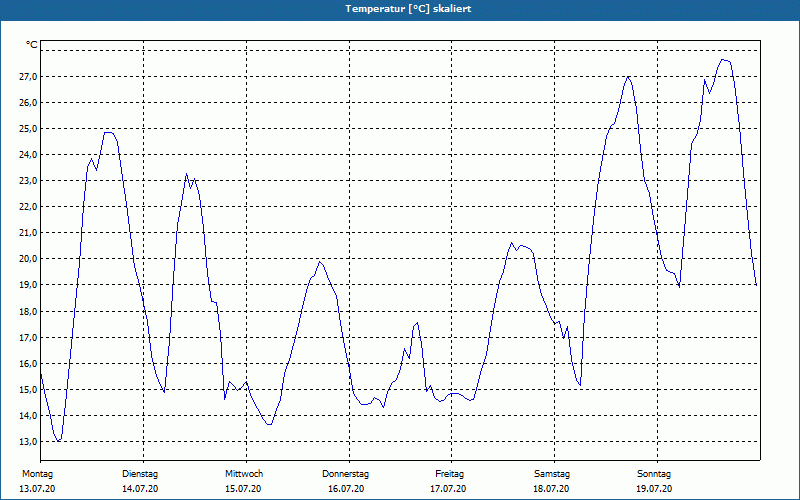Viewport: 800px width, 500px height.
Task: Click the date 15.07.20
Action: click(243, 489)
